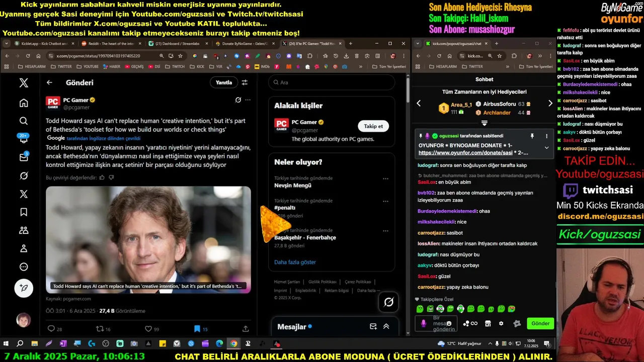Click the Yanıtla reply button
Screen dimensions: 644x362
coord(224,82)
